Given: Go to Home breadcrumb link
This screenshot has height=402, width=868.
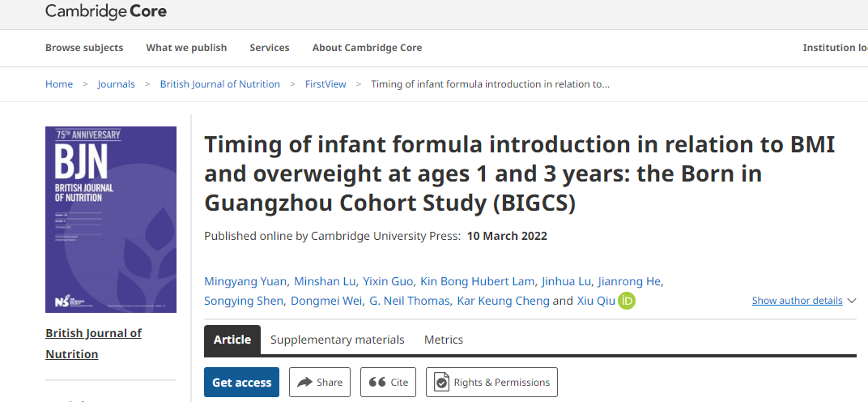Looking at the screenshot, I should (x=59, y=84).
